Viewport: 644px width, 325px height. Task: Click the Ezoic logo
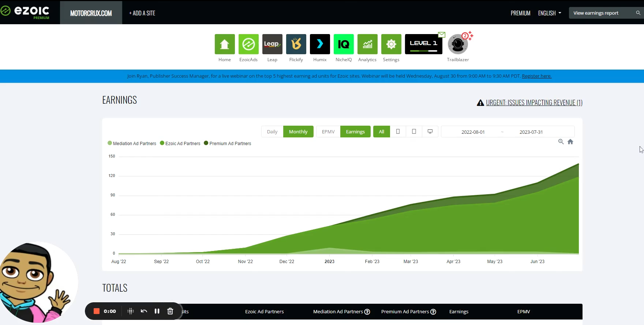pos(25,12)
